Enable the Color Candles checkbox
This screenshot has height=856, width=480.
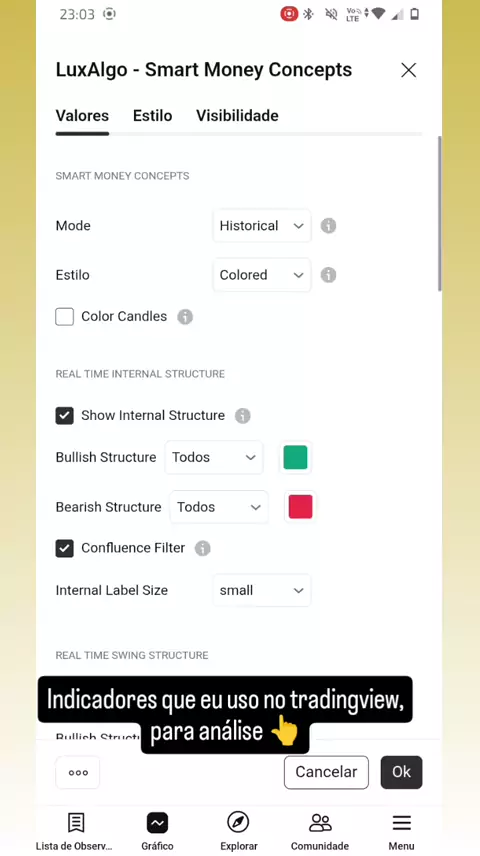(64, 317)
